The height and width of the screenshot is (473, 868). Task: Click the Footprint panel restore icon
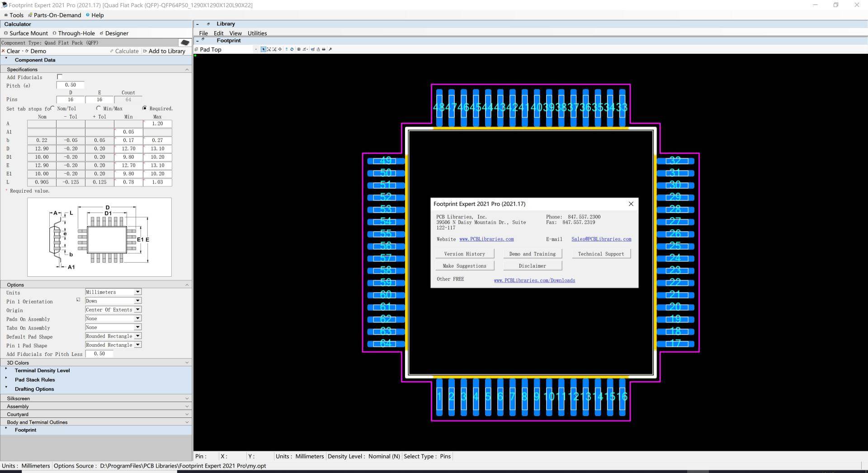(x=203, y=39)
